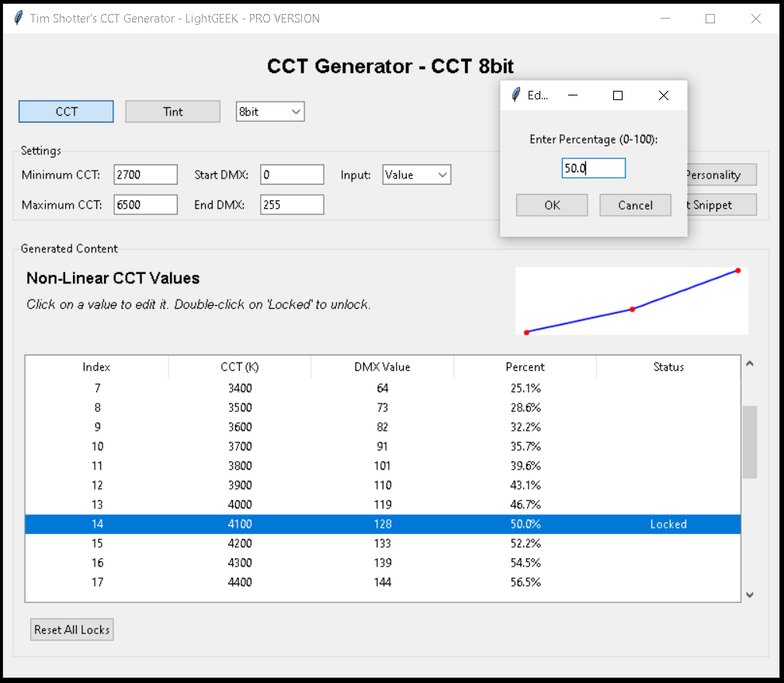
Task: Click the Locked status on row 14
Action: [x=668, y=524]
